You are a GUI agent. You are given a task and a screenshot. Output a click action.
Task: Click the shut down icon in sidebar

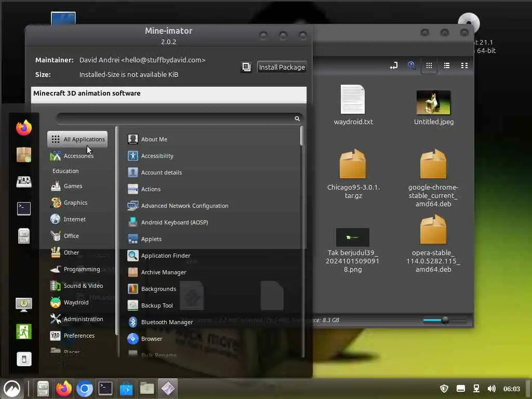click(24, 359)
